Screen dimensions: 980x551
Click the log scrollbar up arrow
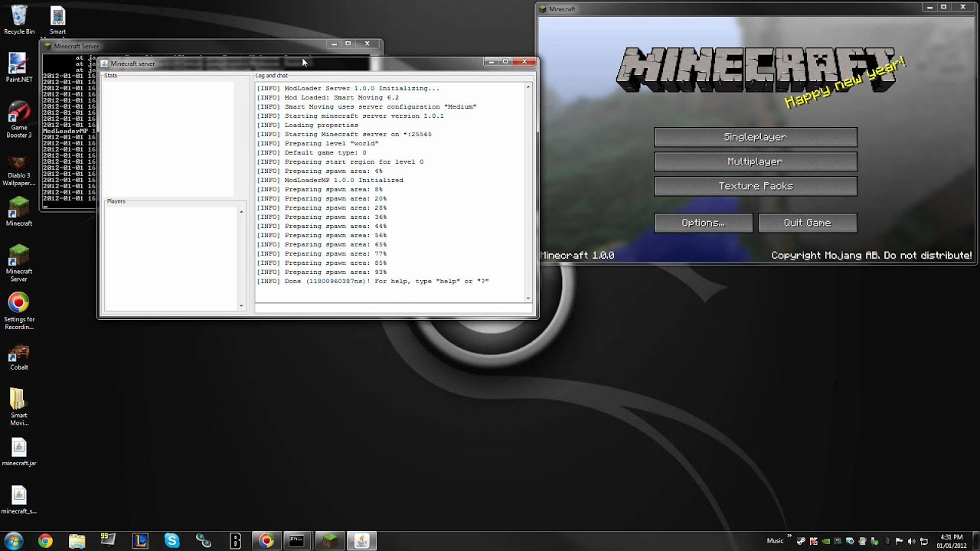[x=528, y=86]
